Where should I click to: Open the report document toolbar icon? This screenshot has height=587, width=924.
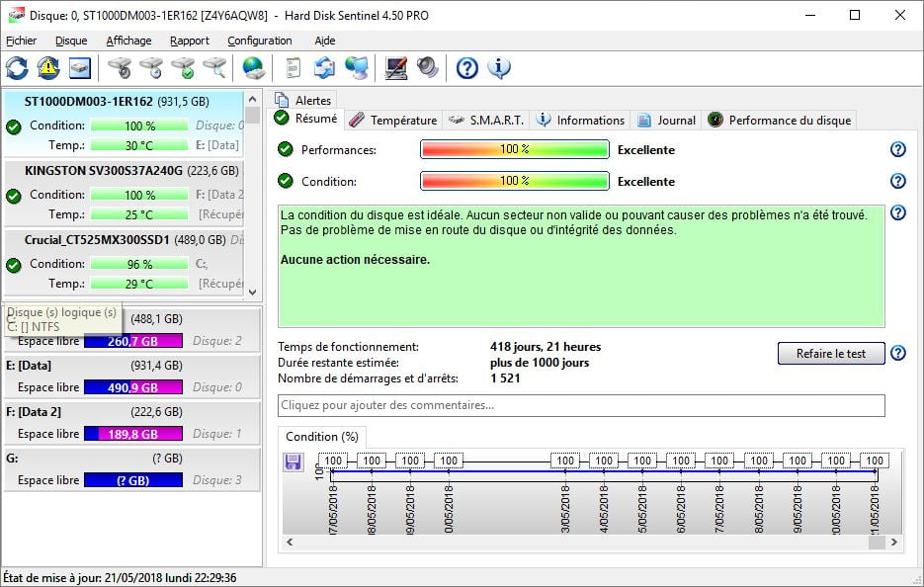pyautogui.click(x=293, y=68)
